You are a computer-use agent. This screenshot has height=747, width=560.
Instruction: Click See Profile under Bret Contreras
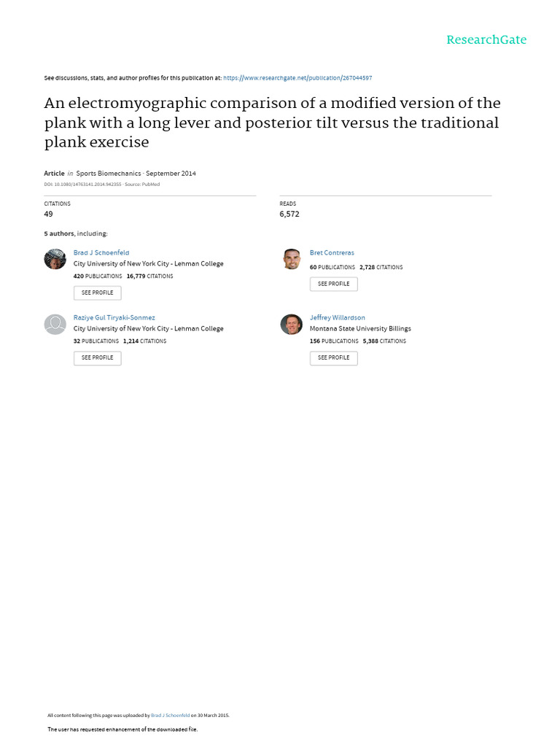(333, 284)
